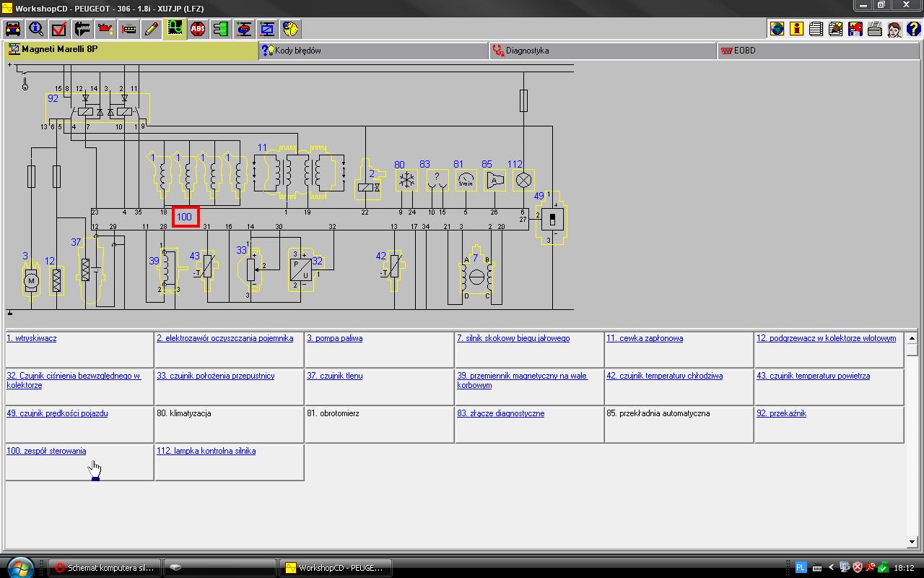Switch to the EOBD tab

pyautogui.click(x=744, y=51)
